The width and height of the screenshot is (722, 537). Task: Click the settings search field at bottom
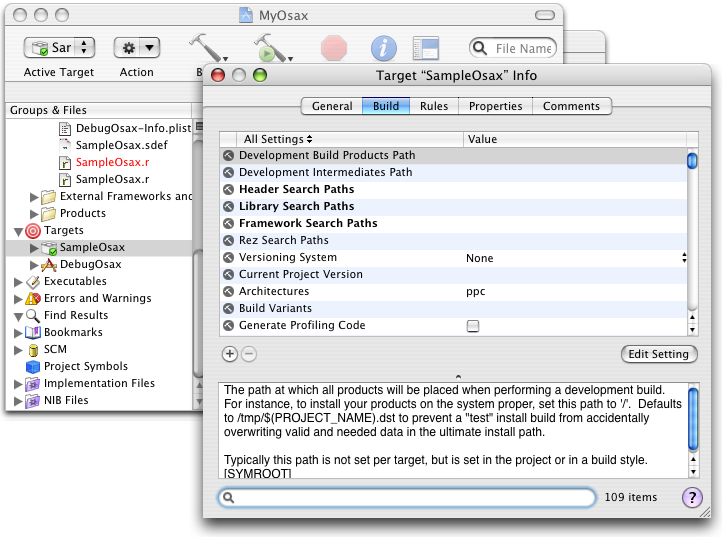pos(407,497)
